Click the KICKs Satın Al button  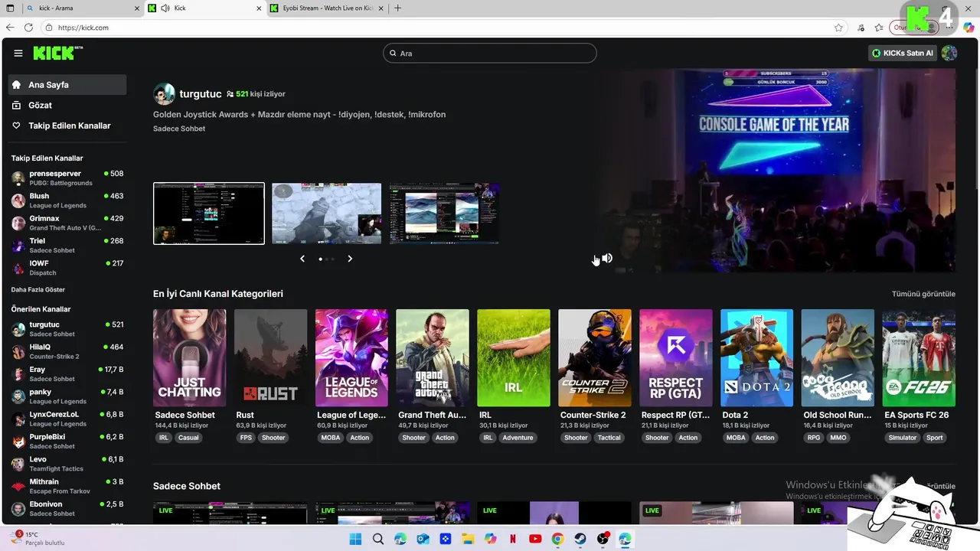coord(903,53)
